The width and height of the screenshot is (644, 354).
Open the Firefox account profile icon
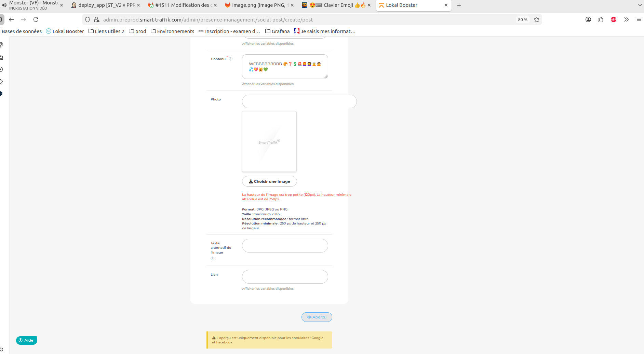(x=588, y=19)
